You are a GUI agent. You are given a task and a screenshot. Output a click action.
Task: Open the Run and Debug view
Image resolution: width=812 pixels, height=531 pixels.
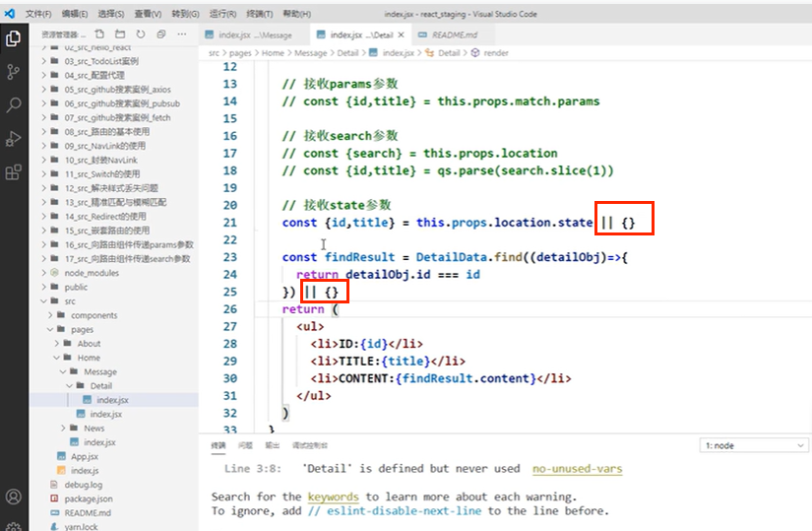click(14, 139)
